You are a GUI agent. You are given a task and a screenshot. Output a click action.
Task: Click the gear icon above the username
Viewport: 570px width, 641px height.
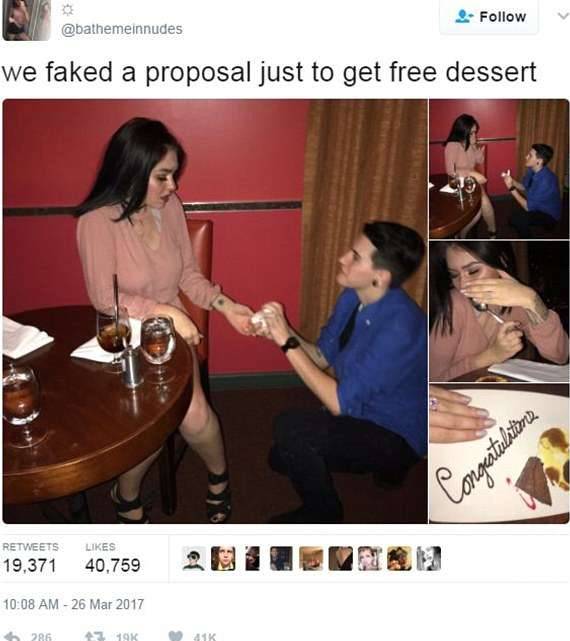click(x=67, y=10)
